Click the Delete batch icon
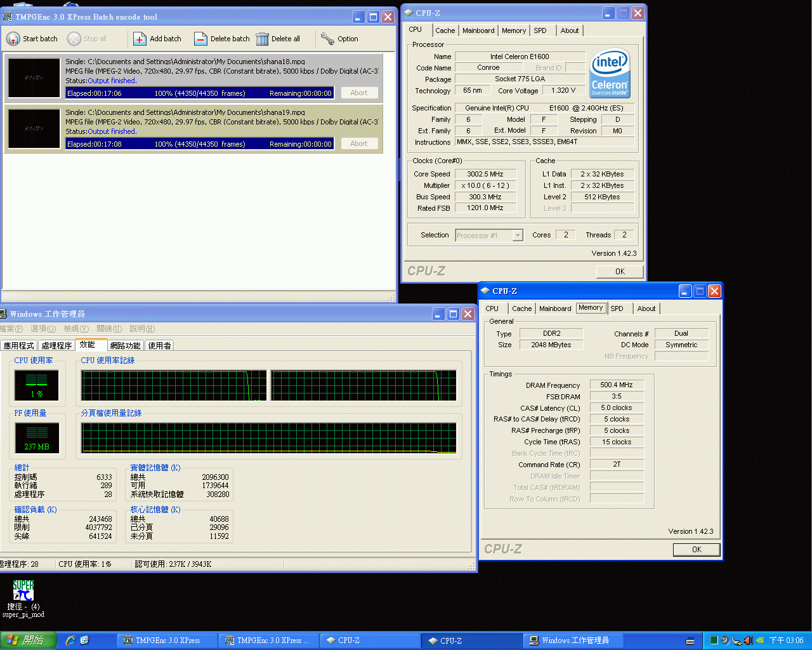The height and width of the screenshot is (650, 812). click(200, 39)
